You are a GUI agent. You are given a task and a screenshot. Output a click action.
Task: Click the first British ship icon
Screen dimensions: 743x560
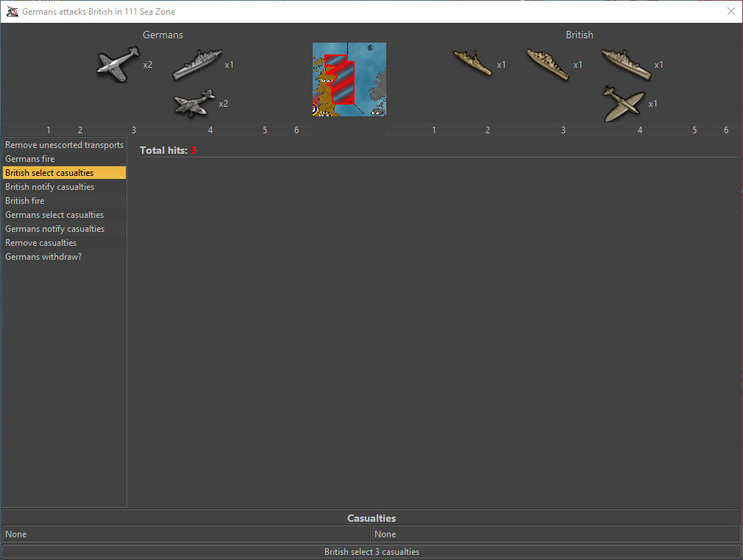click(x=472, y=63)
